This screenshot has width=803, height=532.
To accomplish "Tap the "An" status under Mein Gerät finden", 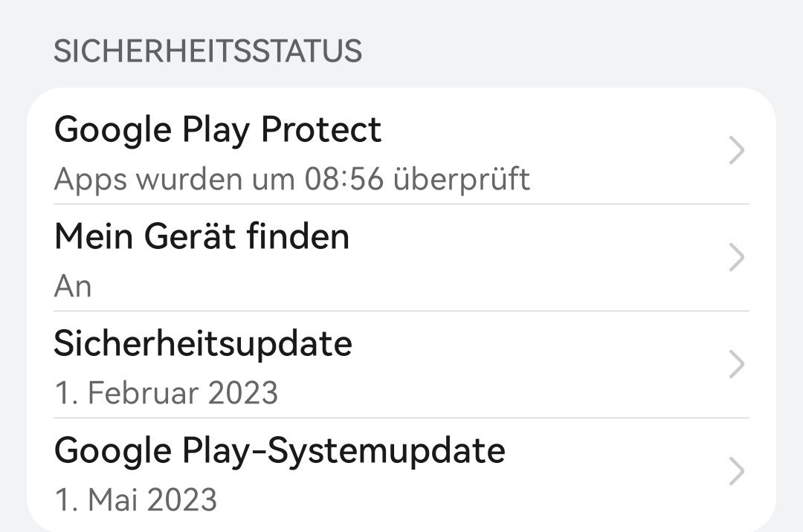I will coord(73,286).
